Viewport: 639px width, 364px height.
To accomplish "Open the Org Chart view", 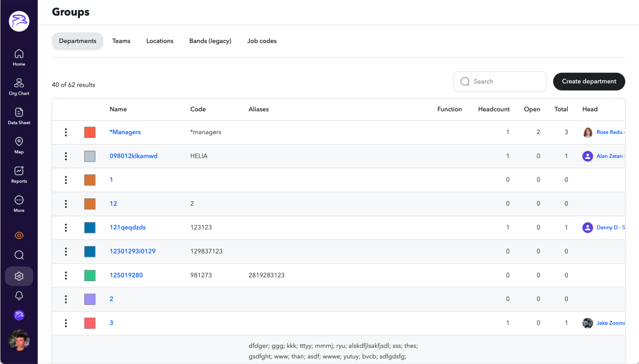I will [x=19, y=87].
